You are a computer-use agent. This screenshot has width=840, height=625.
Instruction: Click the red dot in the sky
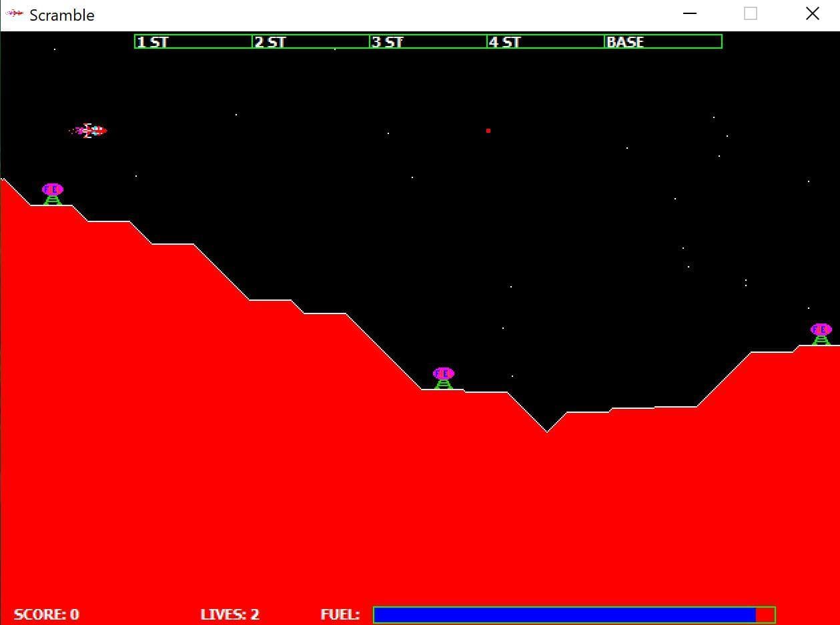pyautogui.click(x=488, y=131)
